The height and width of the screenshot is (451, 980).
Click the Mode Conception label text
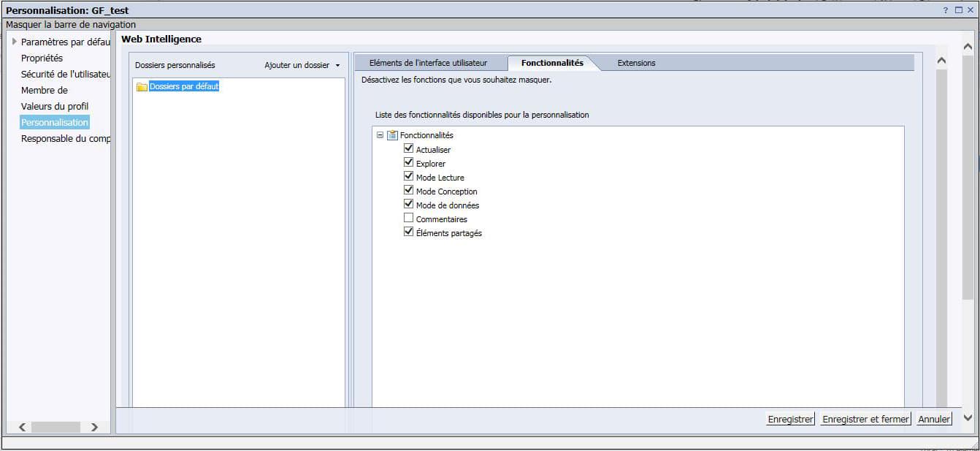(447, 192)
